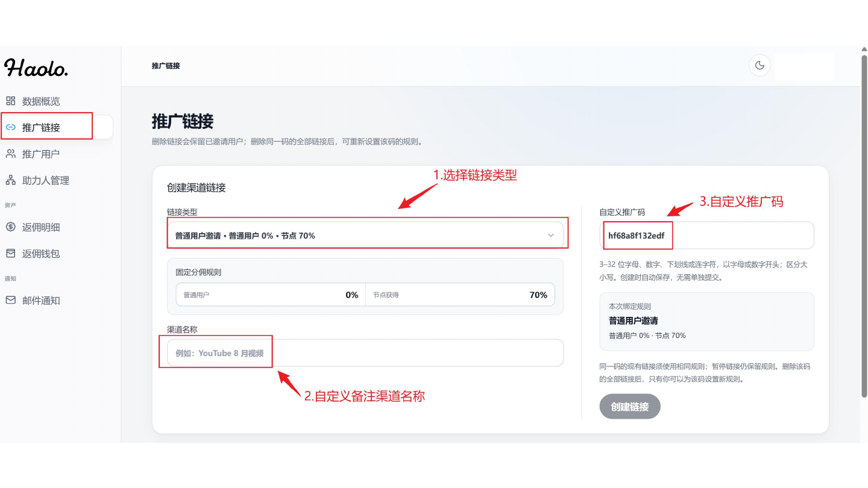Click the 固定分佣规则 label
This screenshot has height=488, width=868.
point(199,272)
